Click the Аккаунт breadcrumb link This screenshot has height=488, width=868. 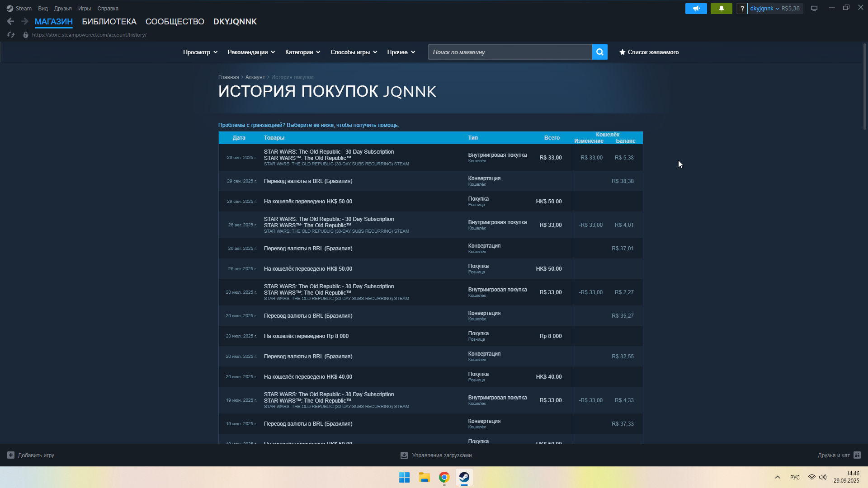[x=255, y=77]
